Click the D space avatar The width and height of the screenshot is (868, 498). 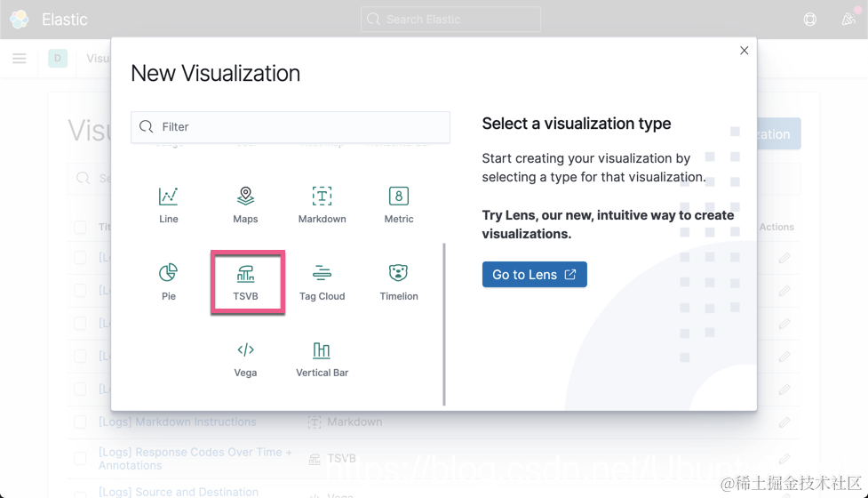[58, 58]
